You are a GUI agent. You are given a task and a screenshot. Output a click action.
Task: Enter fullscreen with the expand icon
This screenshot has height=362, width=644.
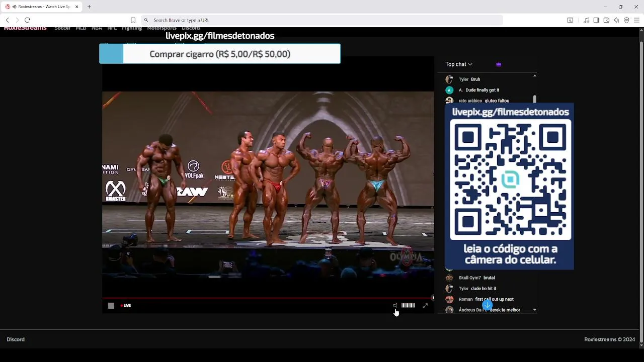pos(425,305)
